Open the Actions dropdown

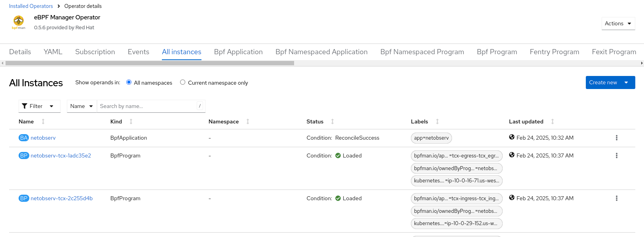(x=618, y=23)
